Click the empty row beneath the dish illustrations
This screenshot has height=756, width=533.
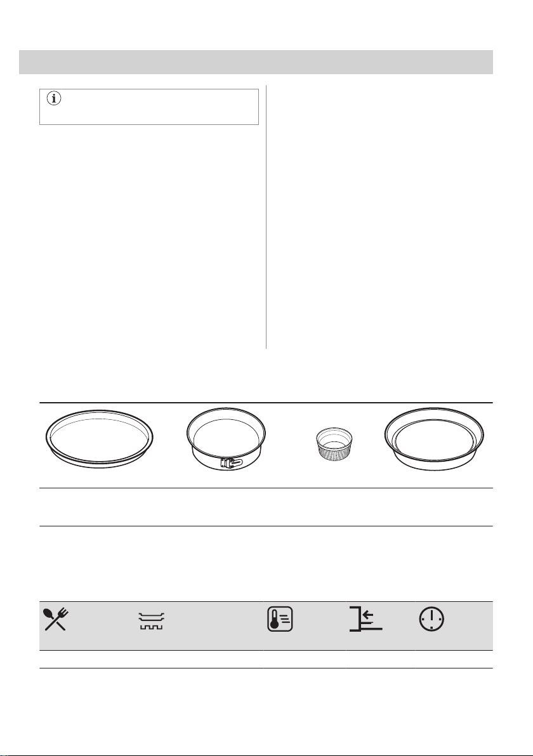266,507
